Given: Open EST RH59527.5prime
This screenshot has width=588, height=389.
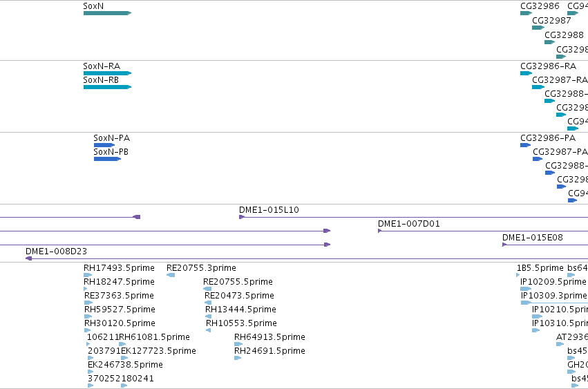Looking at the screenshot, I should point(88,316).
